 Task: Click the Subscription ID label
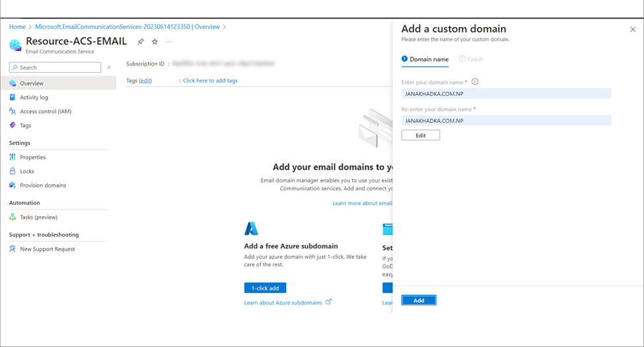[x=145, y=63]
